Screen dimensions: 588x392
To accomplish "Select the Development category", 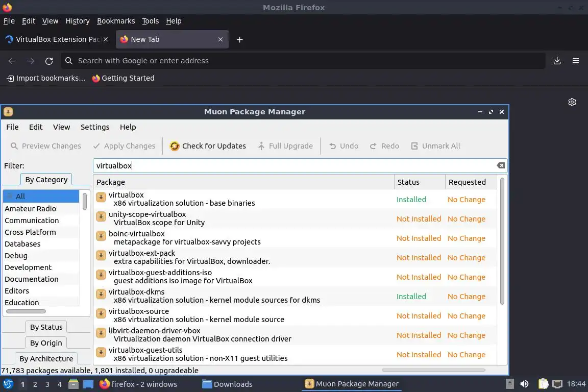I will [x=41, y=267].
